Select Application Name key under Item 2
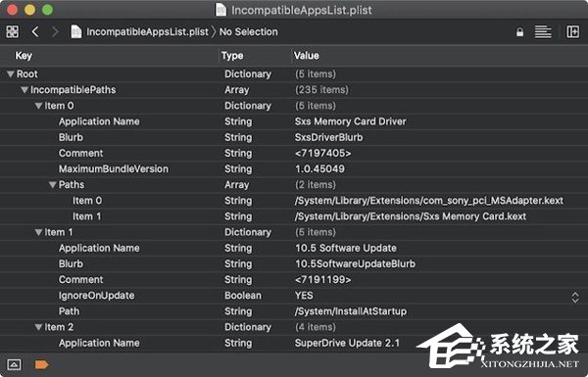This screenshot has height=377, width=588. 99,344
